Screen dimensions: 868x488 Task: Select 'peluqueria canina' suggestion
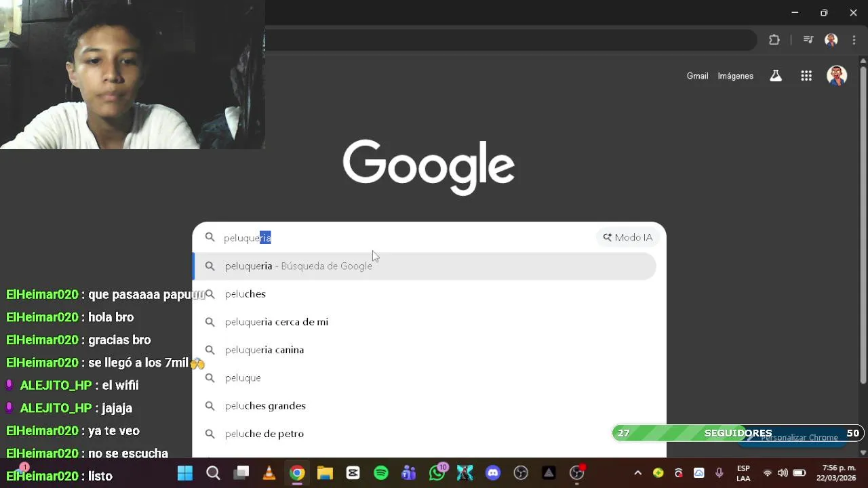425,350
